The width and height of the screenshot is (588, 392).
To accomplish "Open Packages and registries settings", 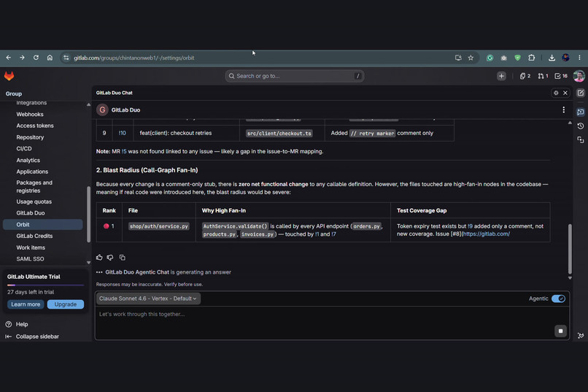I will (34, 186).
